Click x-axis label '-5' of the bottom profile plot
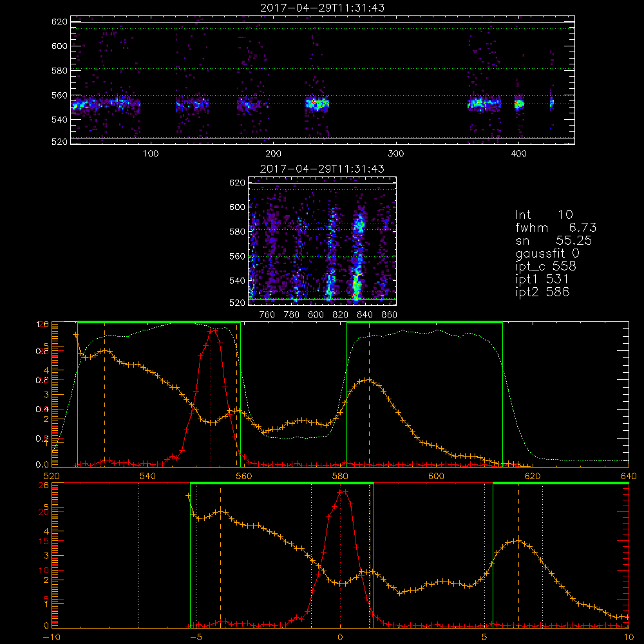This screenshot has width=644, height=644. tap(196, 637)
